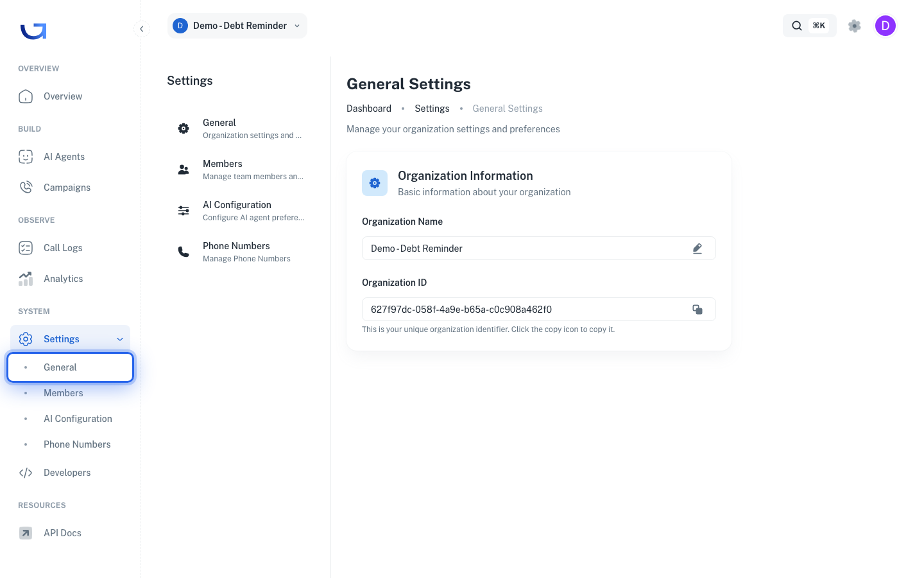This screenshot has height=578, width=924.
Task: Collapse the Settings submenu chevron
Action: (120, 339)
